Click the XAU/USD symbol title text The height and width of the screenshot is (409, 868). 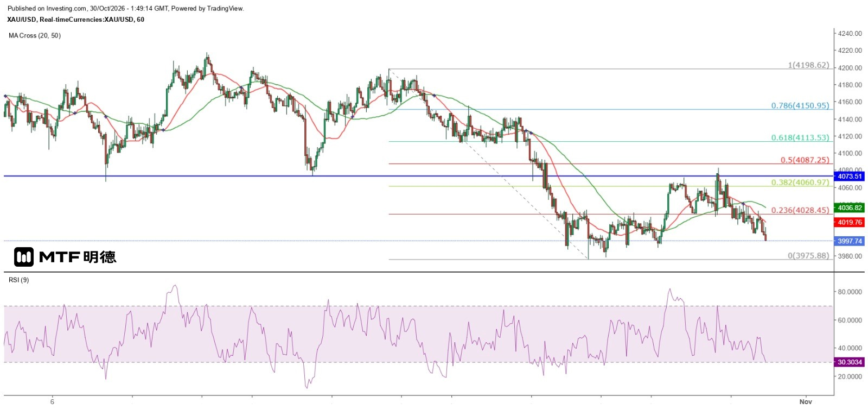[x=76, y=20]
